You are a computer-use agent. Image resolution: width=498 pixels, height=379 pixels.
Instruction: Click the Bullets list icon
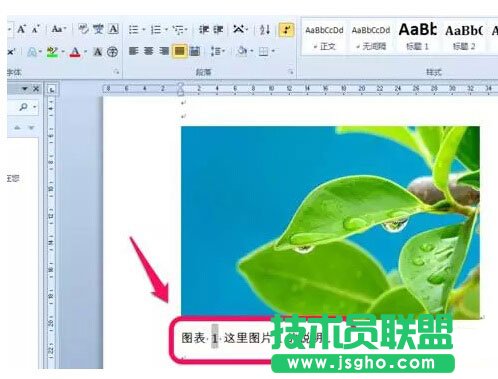point(134,30)
